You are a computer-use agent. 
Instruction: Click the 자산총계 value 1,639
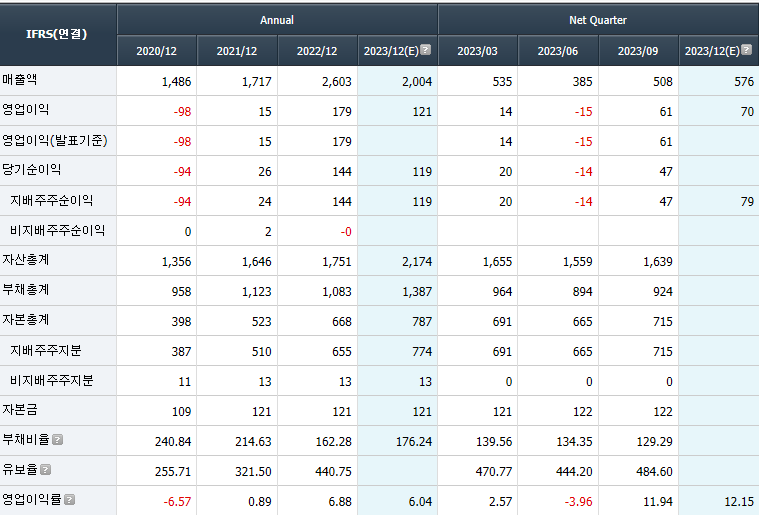point(658,262)
